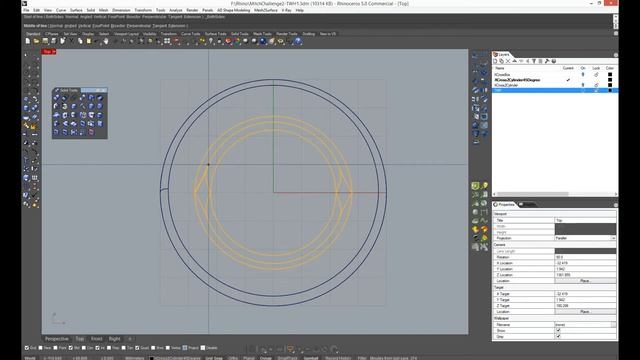Image resolution: width=640 pixels, height=360 pixels.
Task: Click the Target Location Place button
Action: pyautogui.click(x=585, y=311)
